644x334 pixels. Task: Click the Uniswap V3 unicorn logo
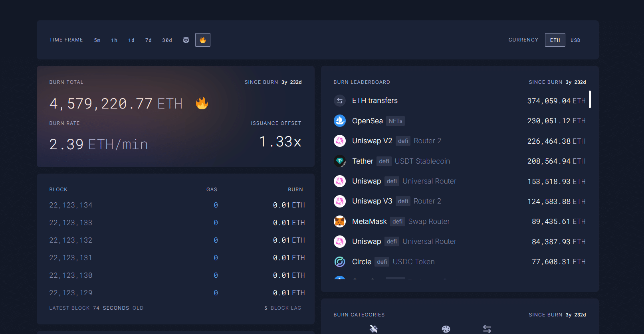[340, 201]
